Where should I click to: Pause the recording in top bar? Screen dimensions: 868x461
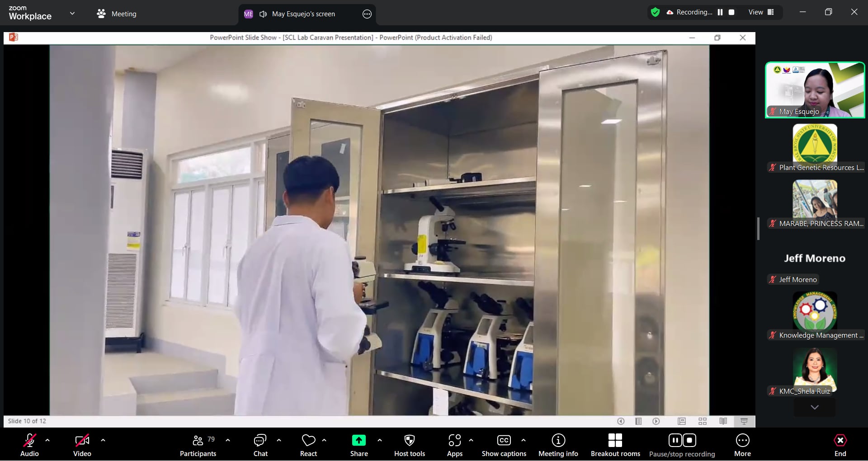pyautogui.click(x=720, y=12)
